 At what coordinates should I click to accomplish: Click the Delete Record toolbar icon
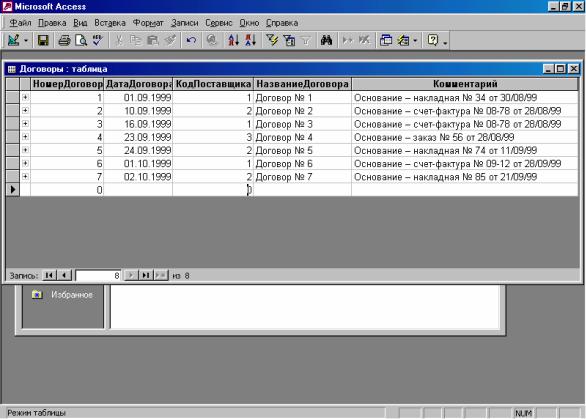[x=364, y=40]
